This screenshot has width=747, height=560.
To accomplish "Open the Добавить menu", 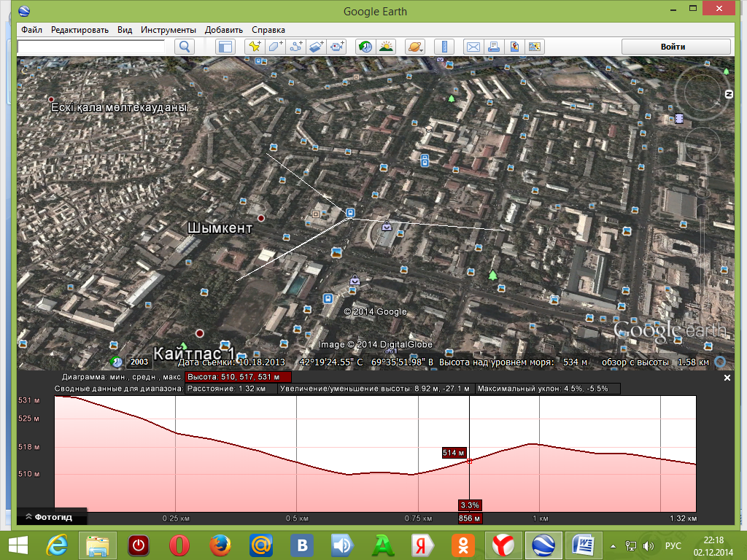I will (x=224, y=29).
